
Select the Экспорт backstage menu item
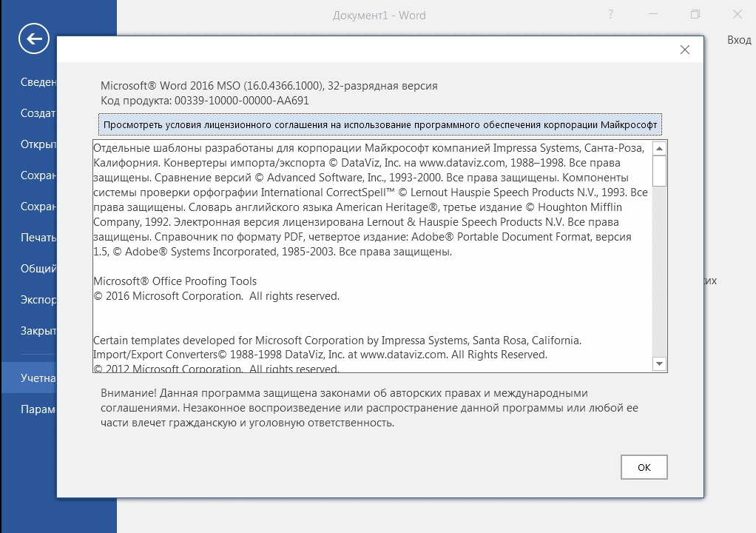pyautogui.click(x=38, y=300)
